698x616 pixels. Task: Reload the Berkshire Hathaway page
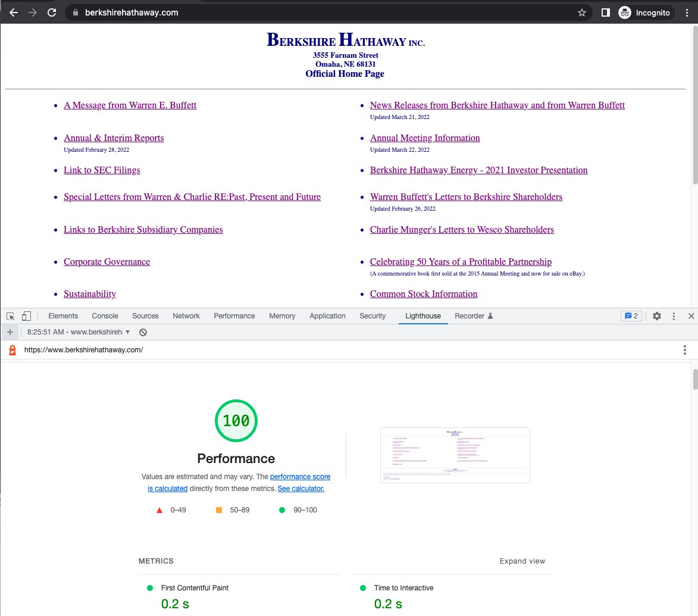[x=52, y=12]
